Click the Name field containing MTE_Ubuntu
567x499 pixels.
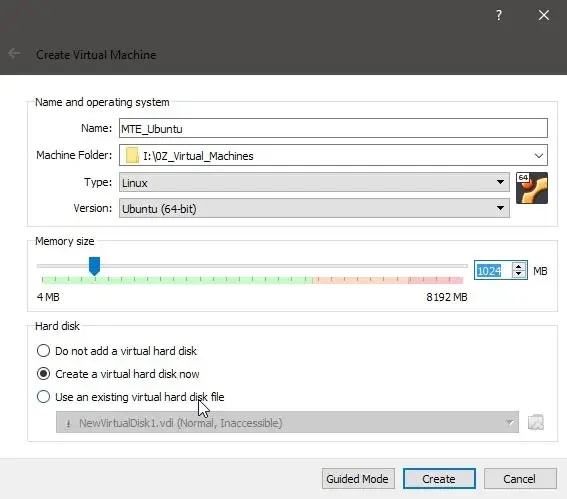pos(333,128)
